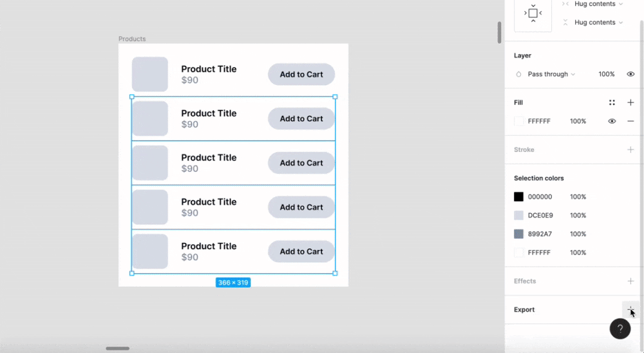
Task: Click the auto layout alignment box icon
Action: [x=533, y=13]
